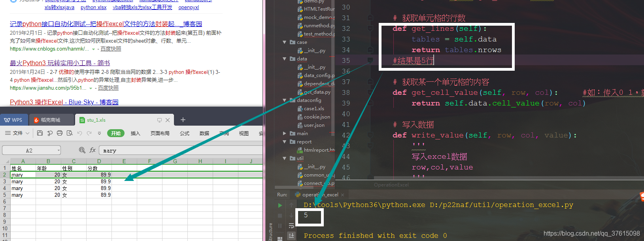Select the 视图 ribbon tab
644x241 pixels.
(x=244, y=133)
